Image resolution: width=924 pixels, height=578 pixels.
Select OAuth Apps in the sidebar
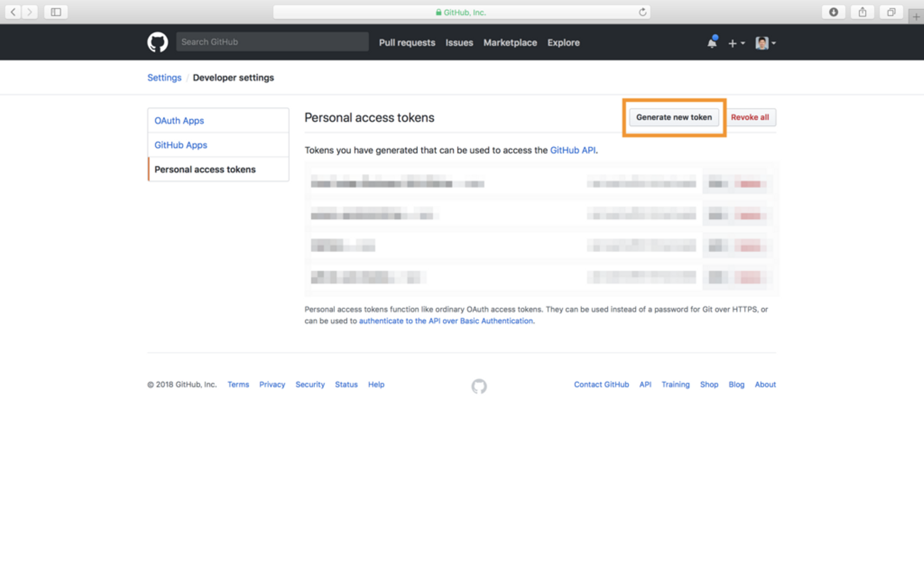tap(179, 121)
